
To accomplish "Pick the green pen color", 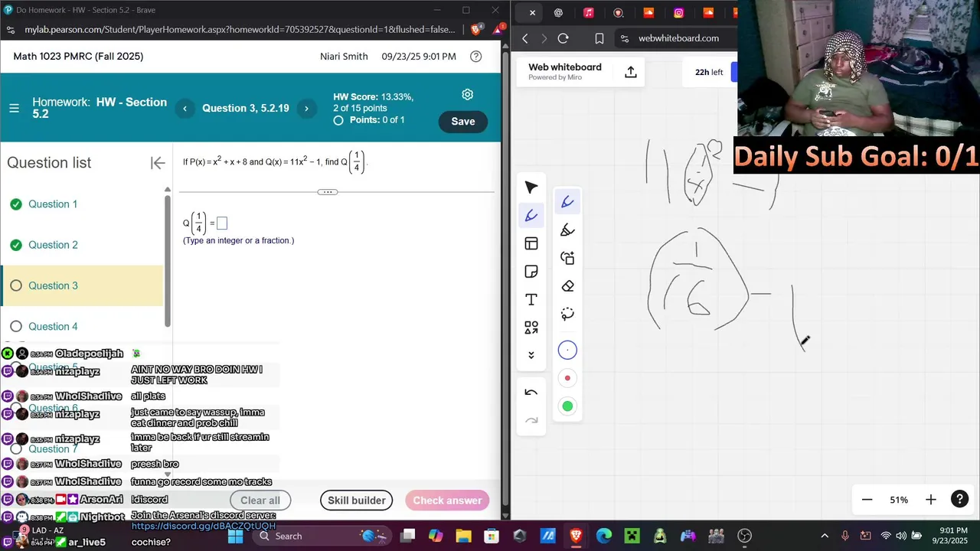I will 567,406.
